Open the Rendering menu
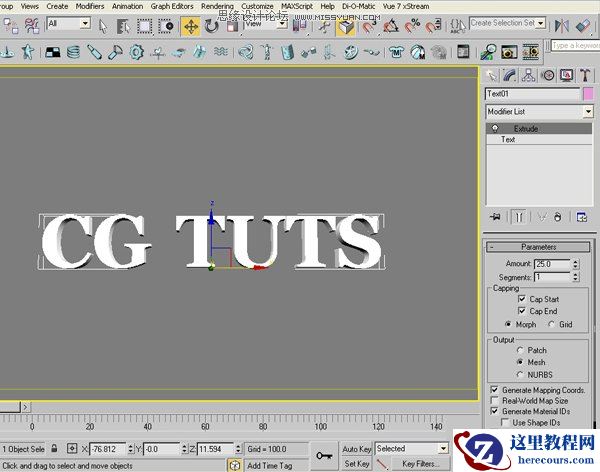 (x=217, y=6)
